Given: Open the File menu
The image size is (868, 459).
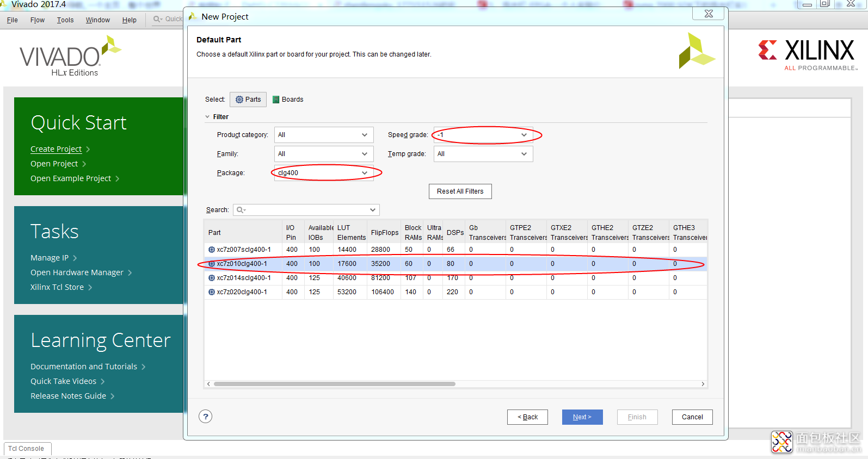Looking at the screenshot, I should [x=13, y=20].
